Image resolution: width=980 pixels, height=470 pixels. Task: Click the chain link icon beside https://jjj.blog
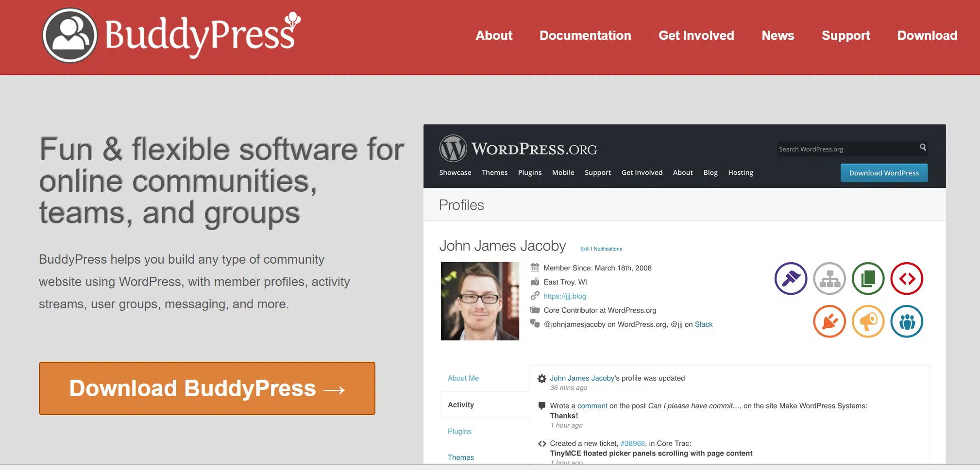coord(535,296)
